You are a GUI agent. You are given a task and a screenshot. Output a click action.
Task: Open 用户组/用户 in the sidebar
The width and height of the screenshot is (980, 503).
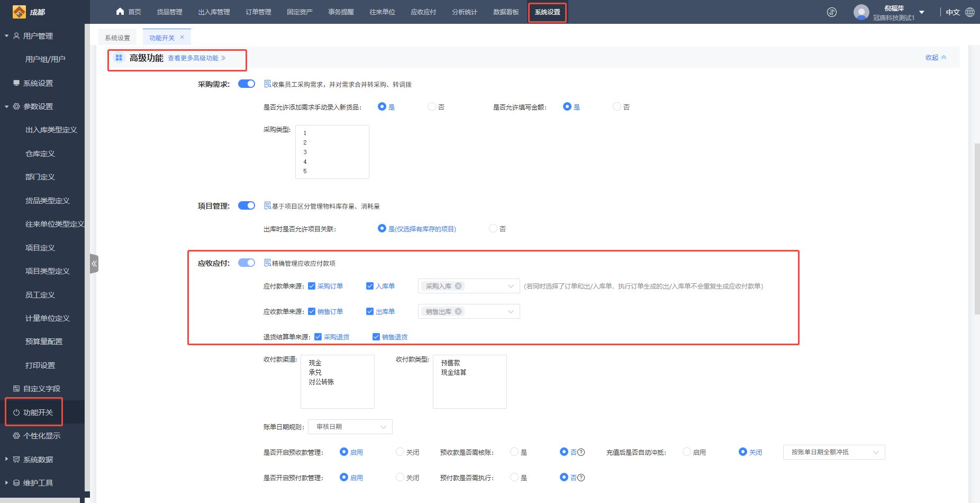tap(46, 59)
